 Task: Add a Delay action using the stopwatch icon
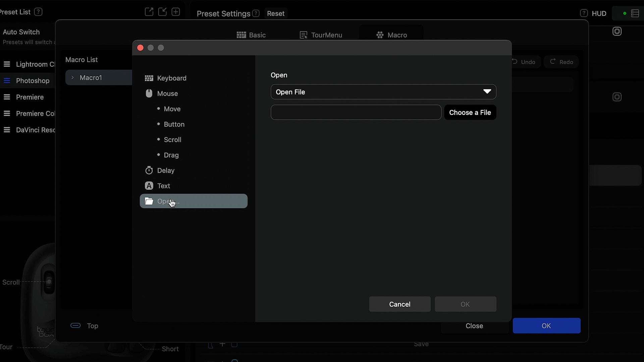[149, 170]
